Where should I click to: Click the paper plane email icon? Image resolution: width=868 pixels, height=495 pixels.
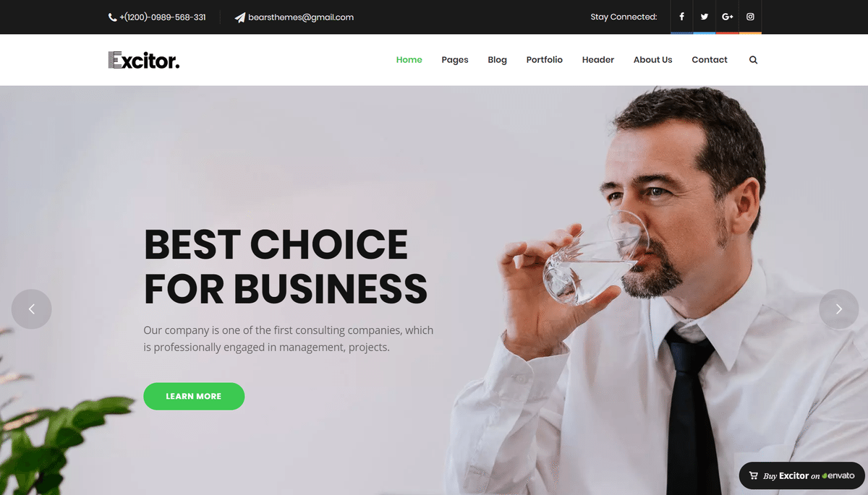(x=240, y=17)
